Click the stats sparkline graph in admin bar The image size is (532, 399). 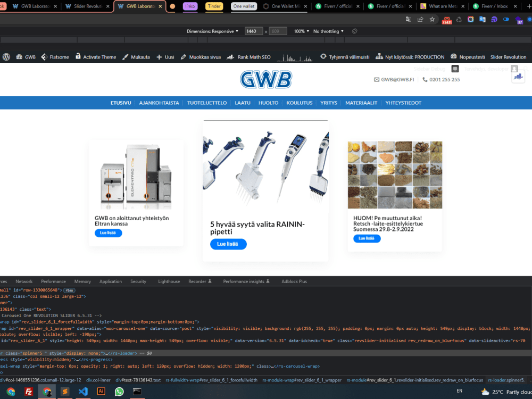pyautogui.click(x=295, y=57)
